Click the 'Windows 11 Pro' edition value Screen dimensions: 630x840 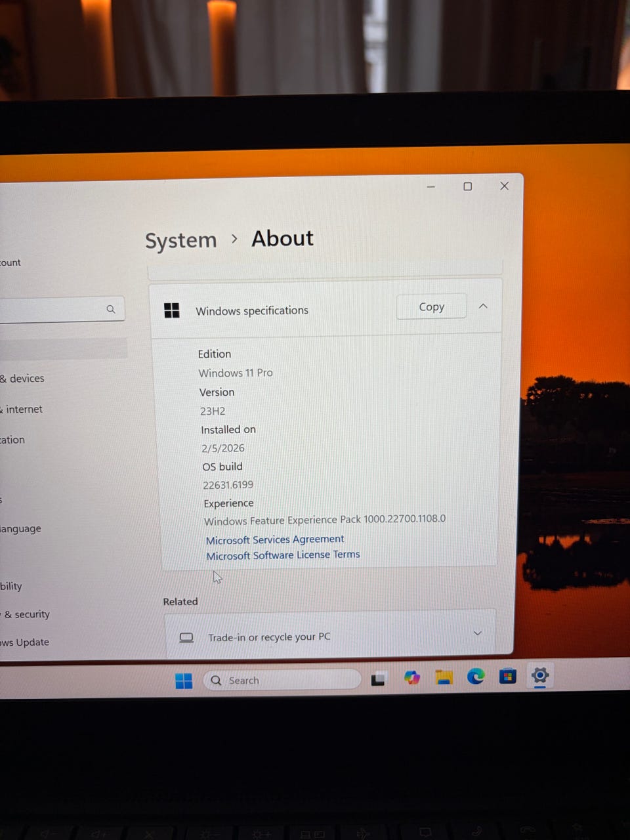point(236,373)
